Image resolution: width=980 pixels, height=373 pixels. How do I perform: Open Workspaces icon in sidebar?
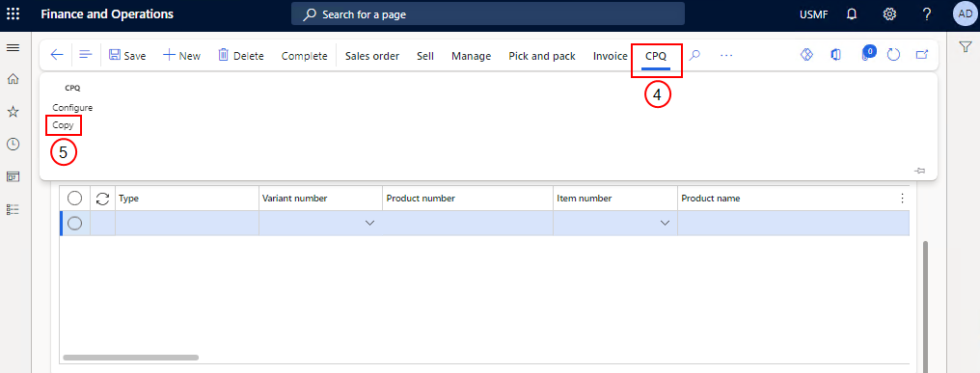pyautogui.click(x=13, y=176)
